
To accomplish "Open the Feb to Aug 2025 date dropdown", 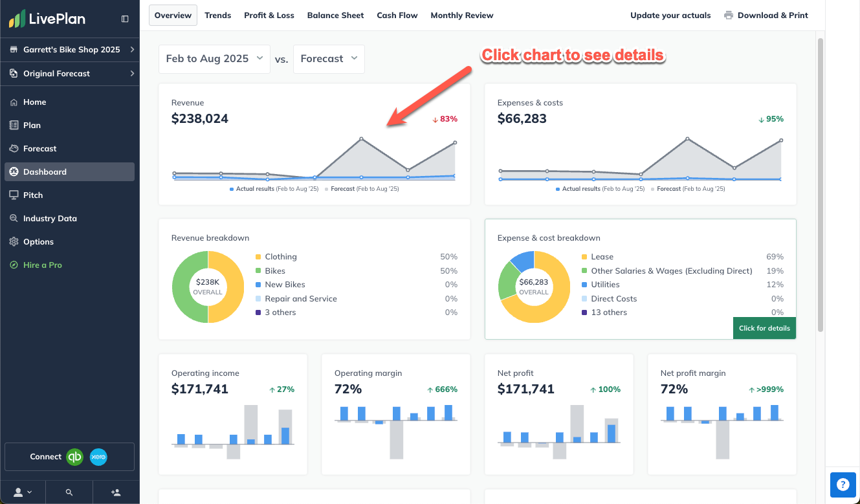I will (x=214, y=58).
